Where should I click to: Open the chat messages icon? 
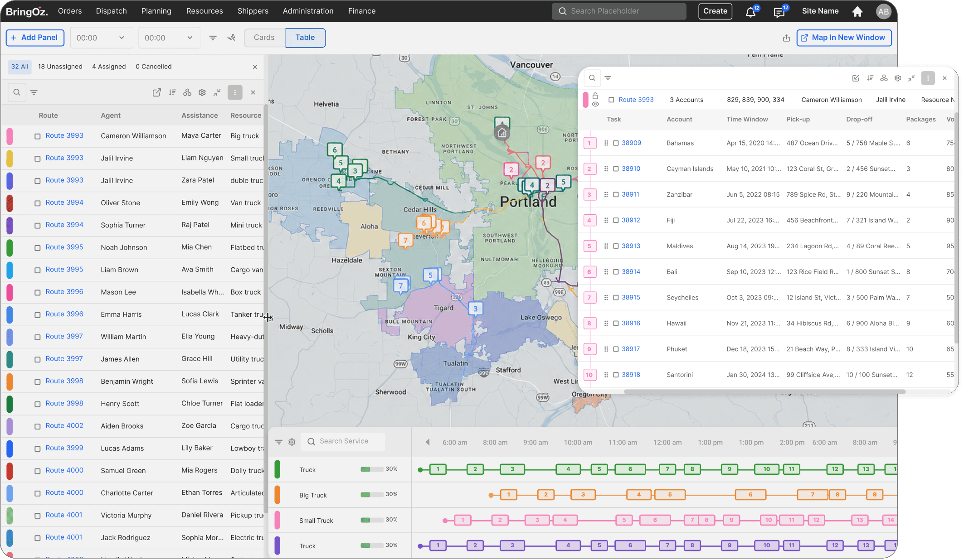click(779, 12)
